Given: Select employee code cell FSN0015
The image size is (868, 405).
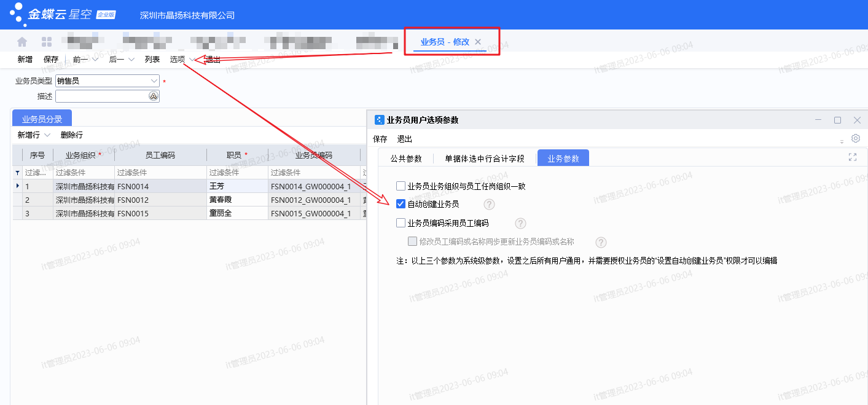Looking at the screenshot, I should click(160, 213).
